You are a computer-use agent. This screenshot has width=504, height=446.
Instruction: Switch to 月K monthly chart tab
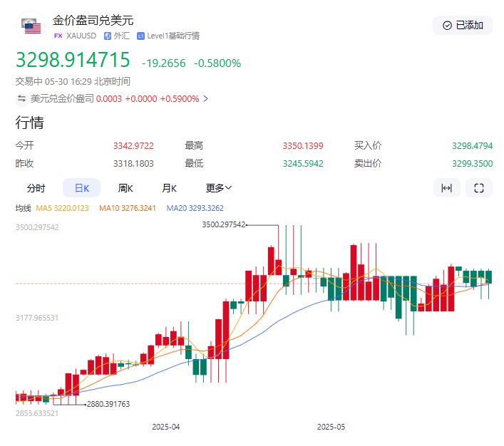169,188
